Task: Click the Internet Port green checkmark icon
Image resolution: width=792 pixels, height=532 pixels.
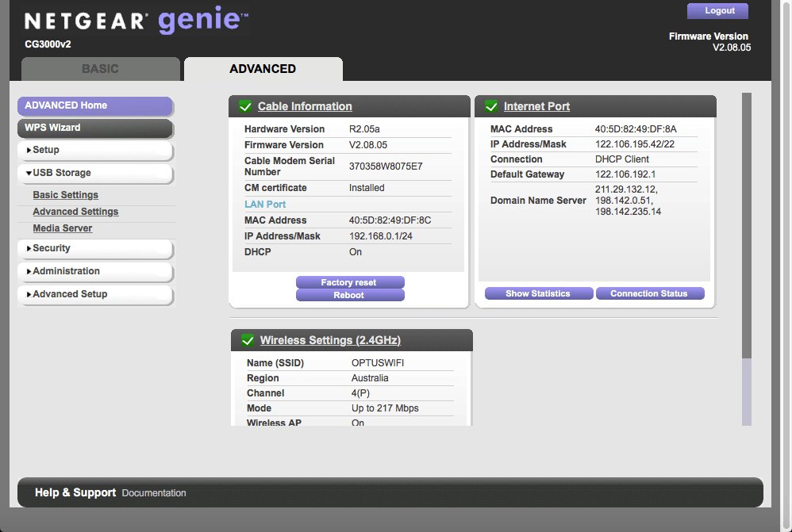Action: click(x=491, y=106)
